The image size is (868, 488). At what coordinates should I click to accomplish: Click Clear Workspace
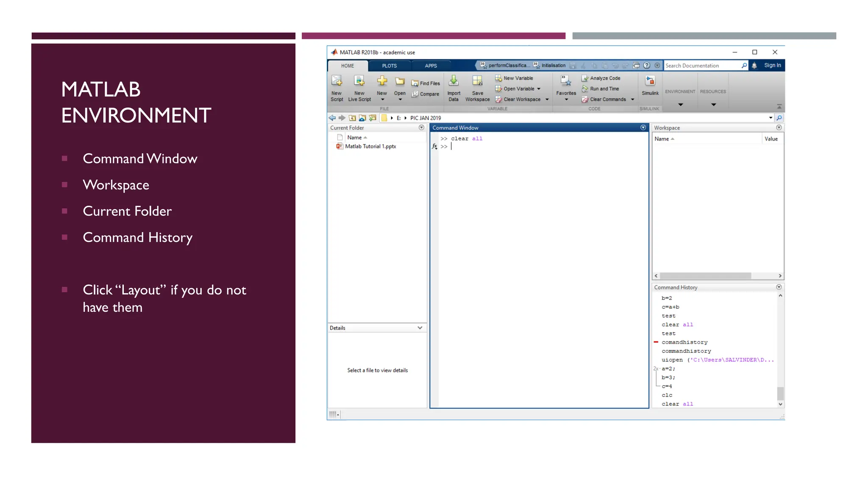tap(517, 100)
